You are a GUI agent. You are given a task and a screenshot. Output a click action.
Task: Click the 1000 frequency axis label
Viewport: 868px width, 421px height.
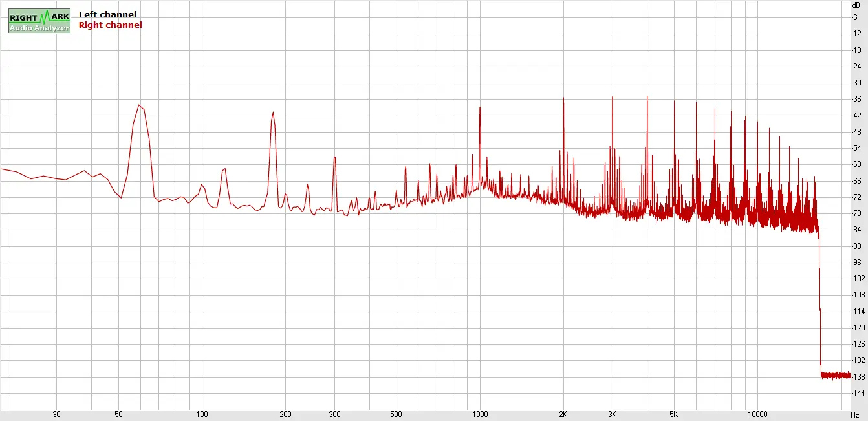480,415
